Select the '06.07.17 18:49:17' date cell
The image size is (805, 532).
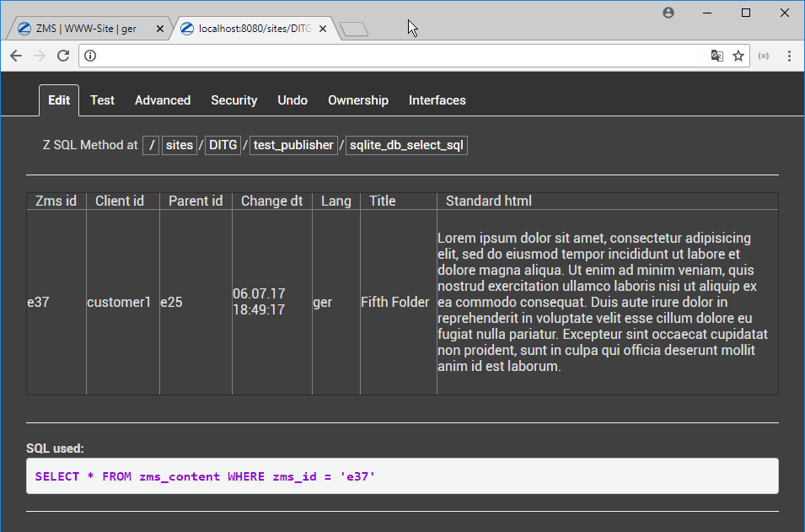click(272, 302)
